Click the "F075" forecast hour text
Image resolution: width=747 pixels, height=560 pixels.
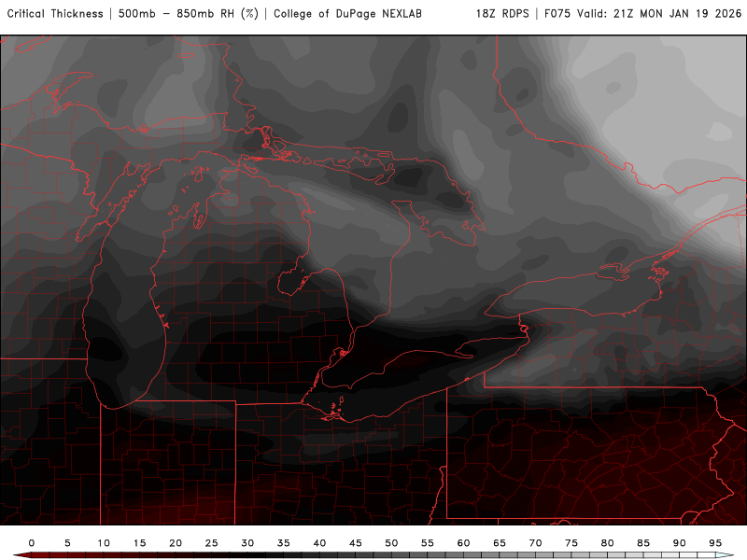pos(557,13)
